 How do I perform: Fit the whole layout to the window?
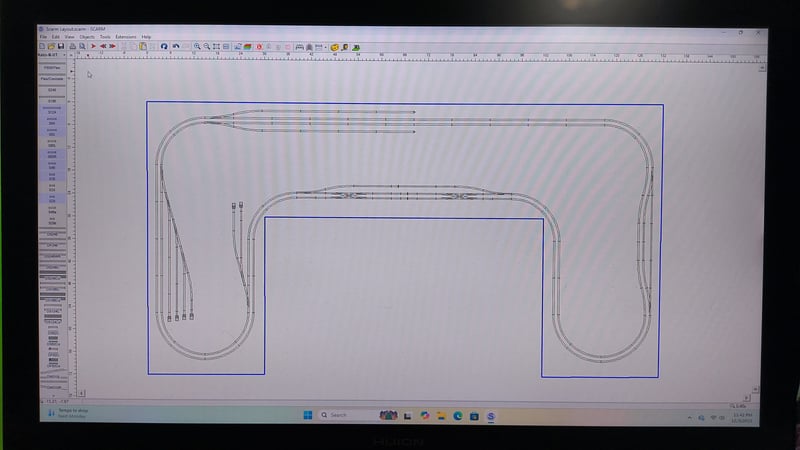click(x=216, y=46)
